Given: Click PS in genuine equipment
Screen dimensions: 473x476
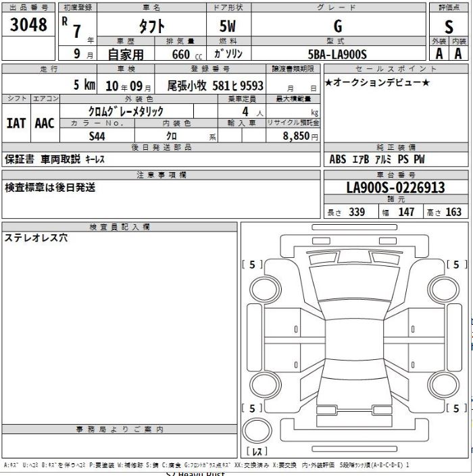Looking at the screenshot, I should tap(403, 159).
